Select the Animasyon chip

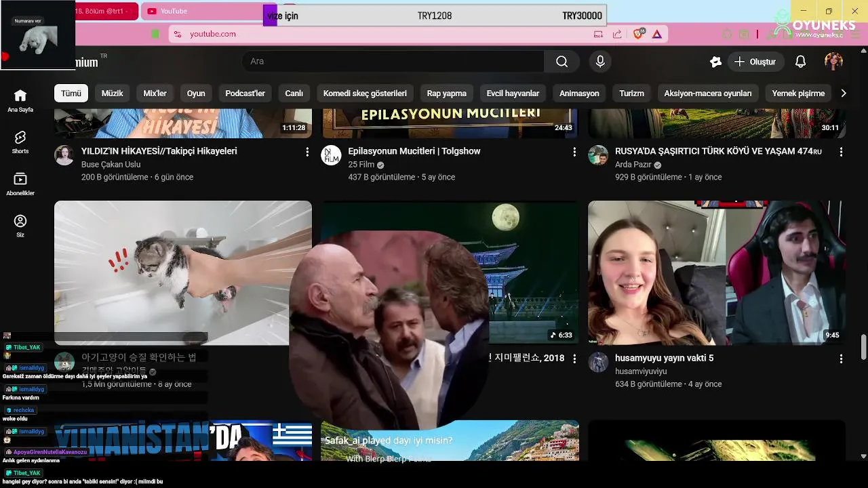pos(579,94)
